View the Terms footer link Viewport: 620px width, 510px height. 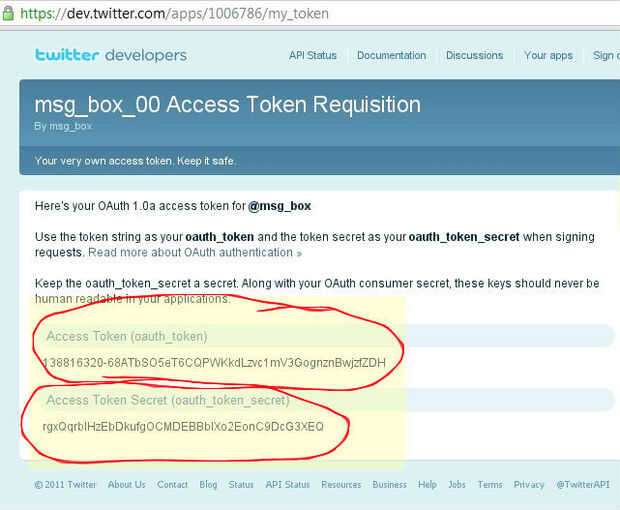point(490,485)
